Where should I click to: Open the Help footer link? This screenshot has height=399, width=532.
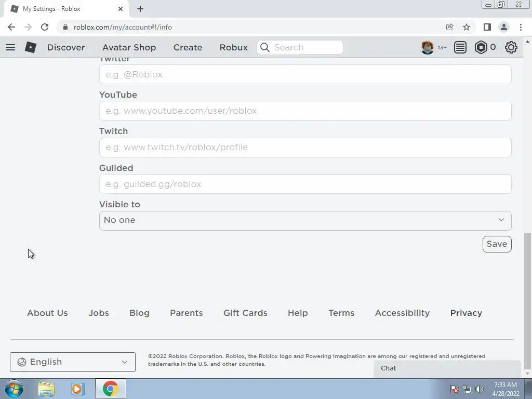point(298,313)
